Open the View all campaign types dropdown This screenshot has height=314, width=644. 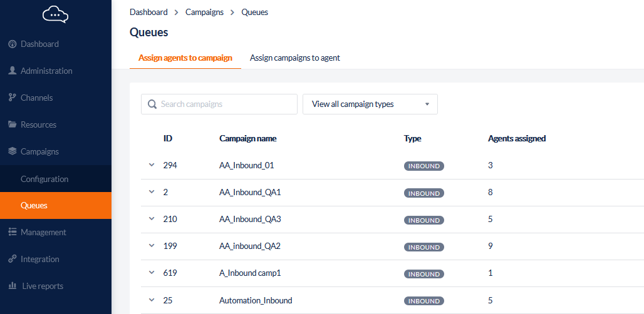pos(370,104)
